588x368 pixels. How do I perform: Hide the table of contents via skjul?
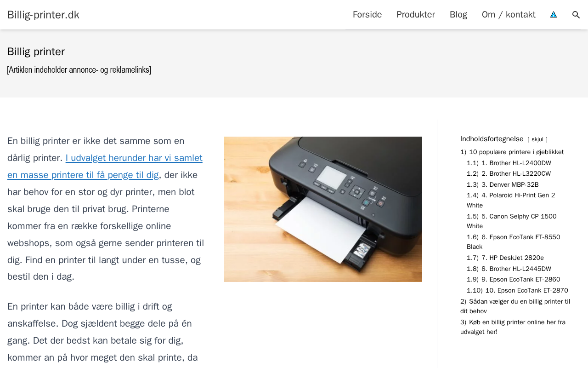click(x=537, y=139)
